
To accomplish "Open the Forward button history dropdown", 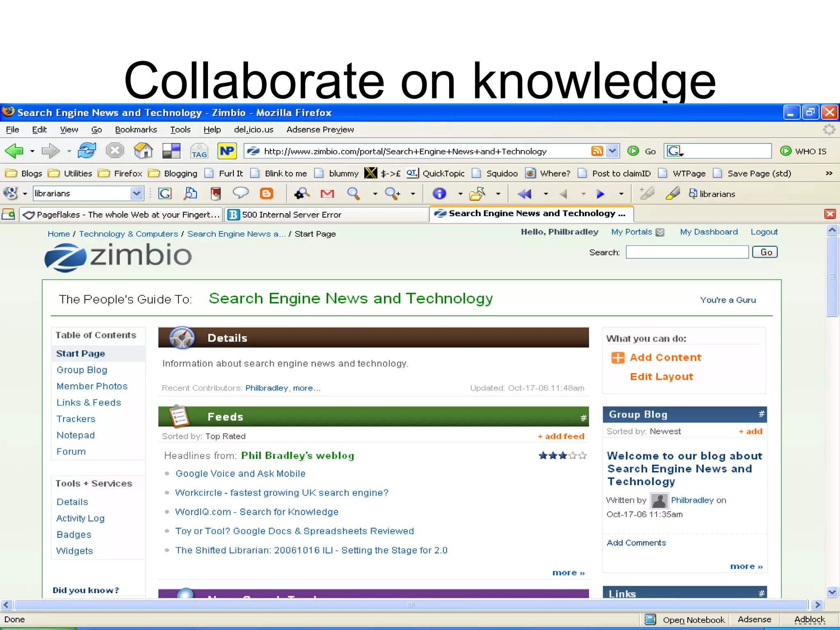I will coord(69,151).
